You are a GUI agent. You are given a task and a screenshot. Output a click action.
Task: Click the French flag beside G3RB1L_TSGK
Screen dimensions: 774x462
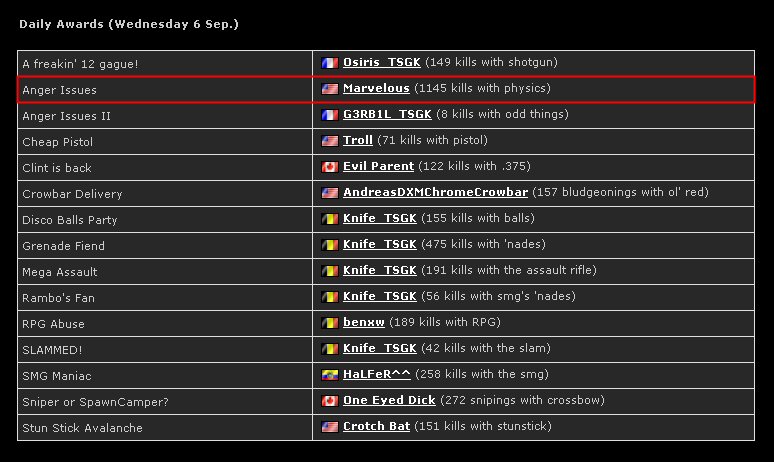pos(329,115)
